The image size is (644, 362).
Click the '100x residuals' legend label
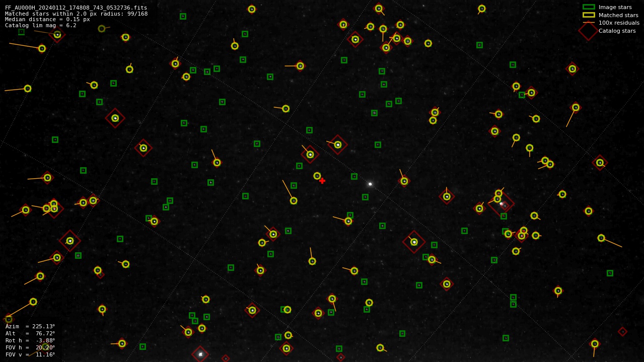click(619, 23)
